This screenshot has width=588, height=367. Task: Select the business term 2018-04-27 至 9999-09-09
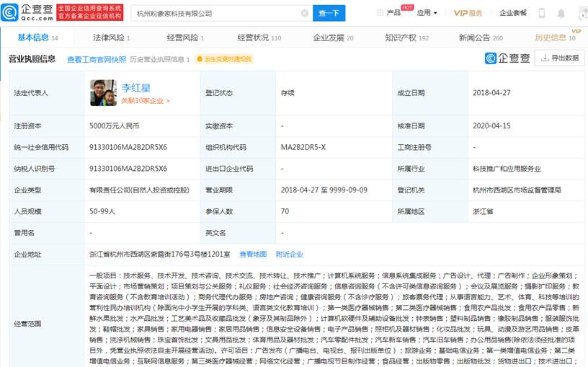coord(324,190)
